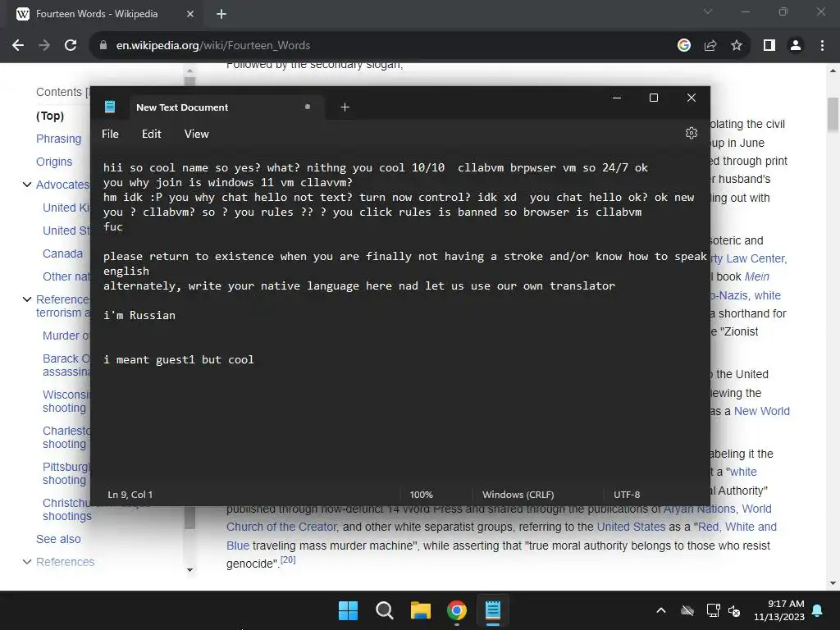Open Windows taskbar Search
This screenshot has width=840, height=630.
pyautogui.click(x=384, y=610)
